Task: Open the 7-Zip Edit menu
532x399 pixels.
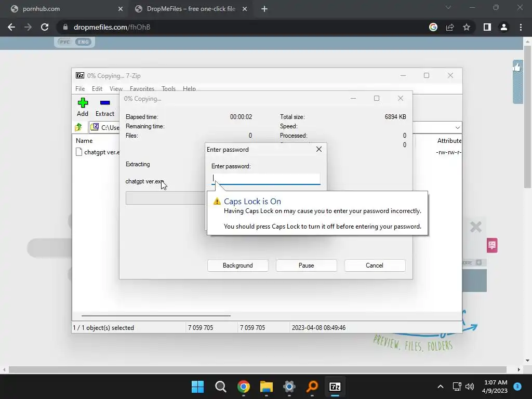Action: click(x=97, y=88)
